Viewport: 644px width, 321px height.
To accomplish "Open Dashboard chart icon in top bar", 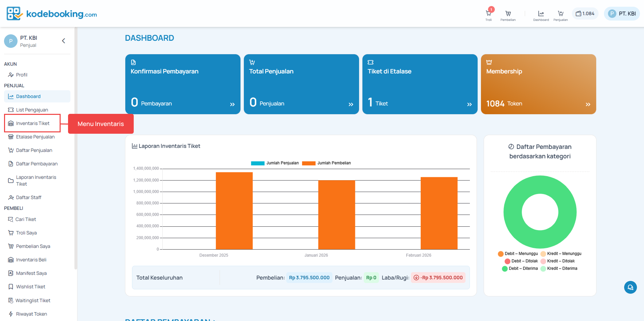I will point(541,14).
